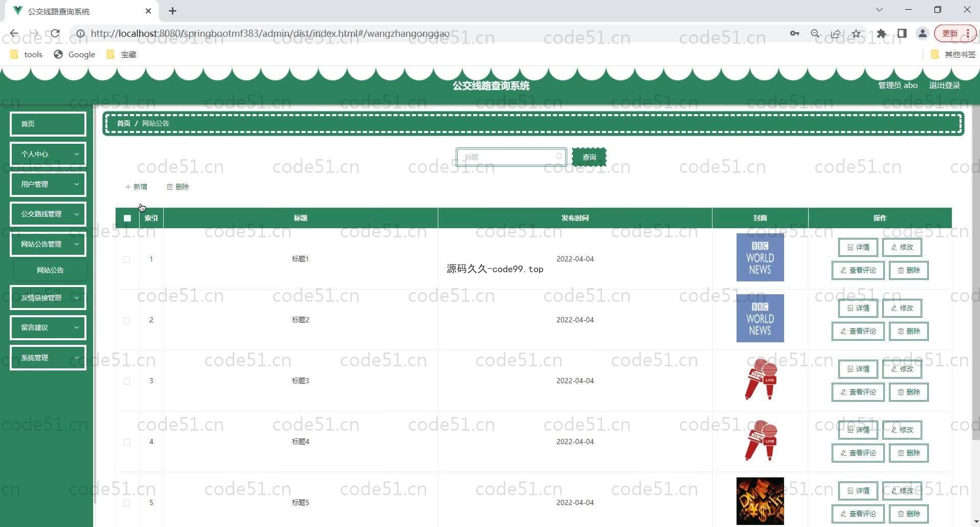980x527 pixels.
Task: Open the browser extensions puzzle icon
Action: point(881,33)
